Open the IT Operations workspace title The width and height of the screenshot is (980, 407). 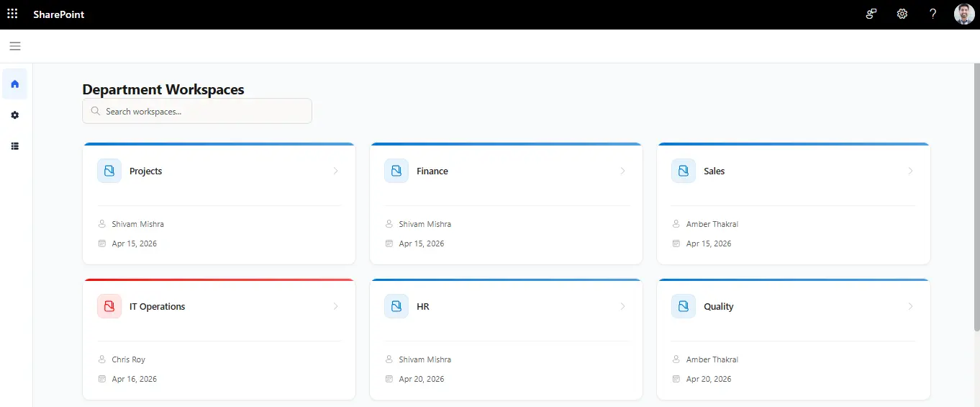(158, 306)
